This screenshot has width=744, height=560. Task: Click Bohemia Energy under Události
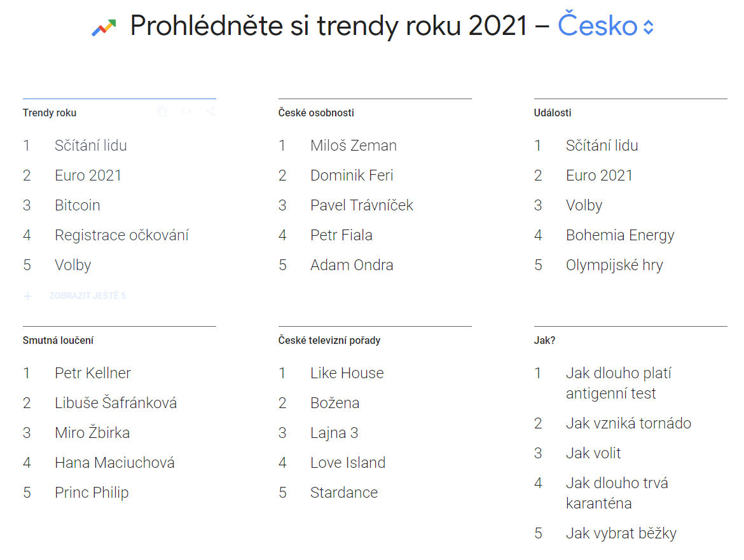(x=619, y=235)
